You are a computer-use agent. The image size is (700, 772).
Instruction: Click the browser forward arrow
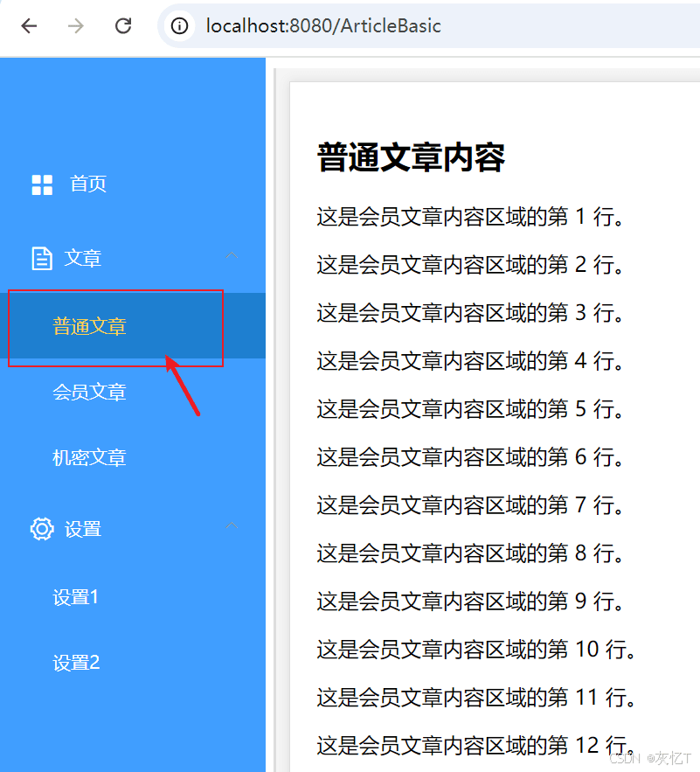[x=76, y=25]
